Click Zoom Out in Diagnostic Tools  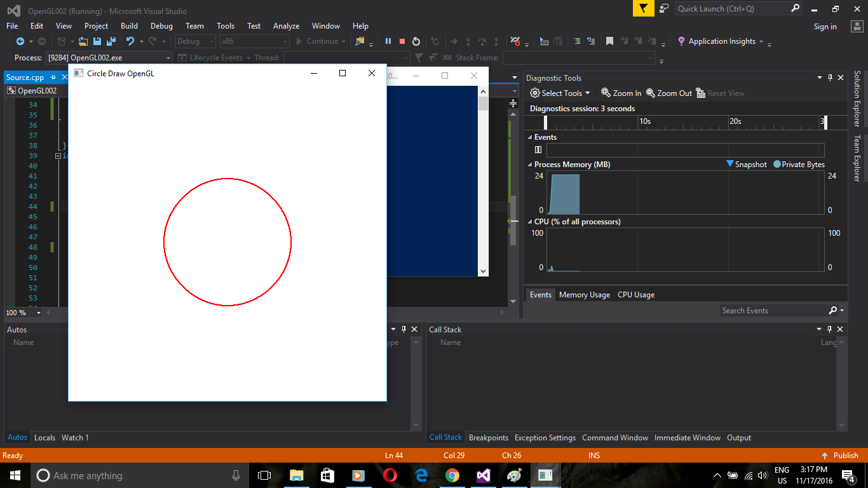click(669, 93)
